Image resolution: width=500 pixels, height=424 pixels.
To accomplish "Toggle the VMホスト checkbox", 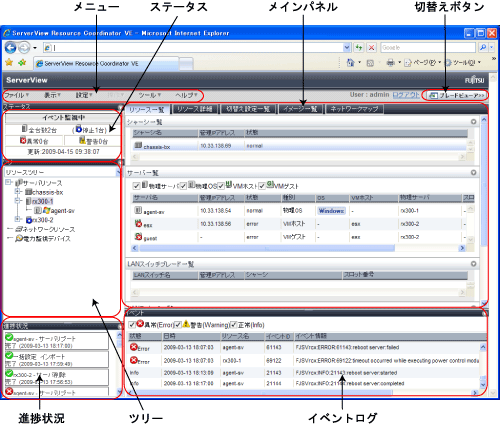I will click(x=221, y=186).
